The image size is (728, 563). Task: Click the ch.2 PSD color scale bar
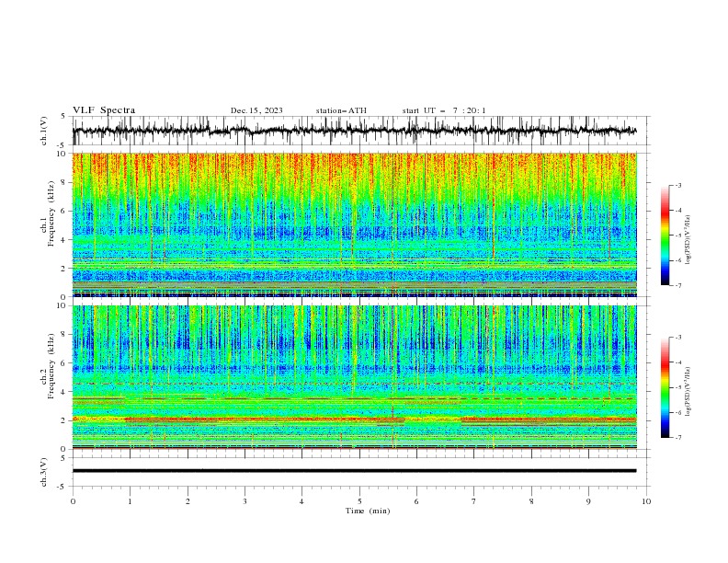pos(665,387)
